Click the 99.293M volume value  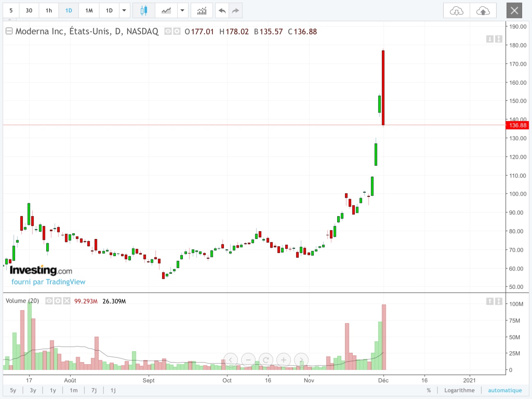coord(86,301)
